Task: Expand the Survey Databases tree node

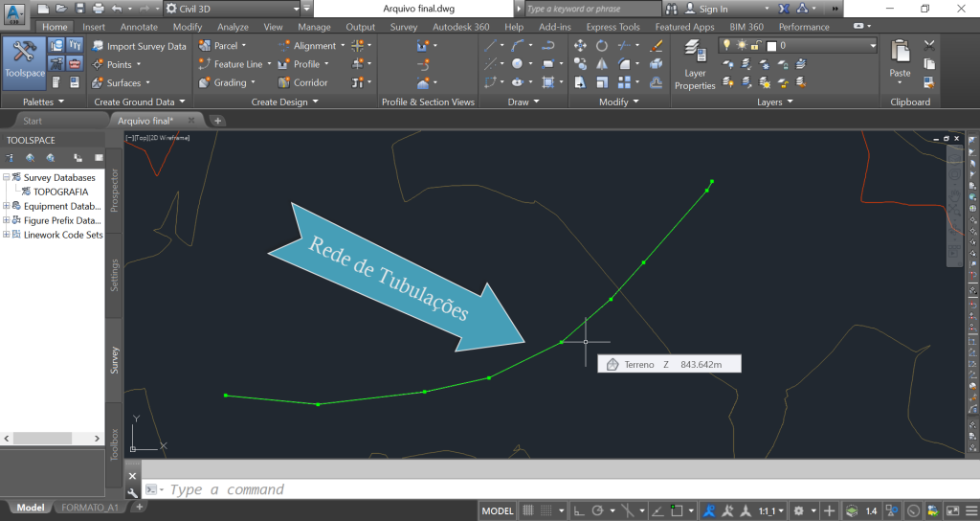Action: (7, 177)
